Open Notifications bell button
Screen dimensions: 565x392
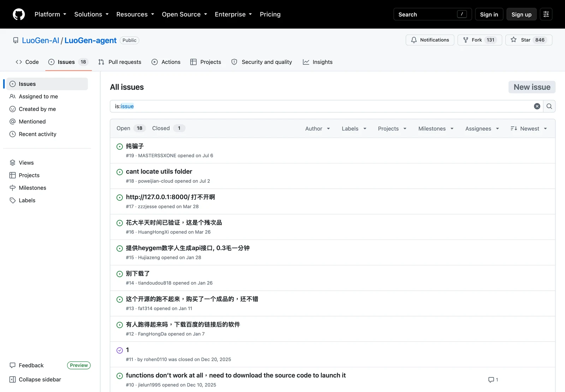click(430, 40)
